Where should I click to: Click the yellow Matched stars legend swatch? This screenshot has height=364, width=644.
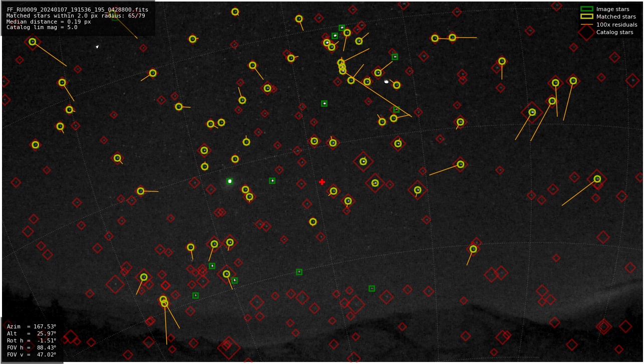tap(586, 17)
